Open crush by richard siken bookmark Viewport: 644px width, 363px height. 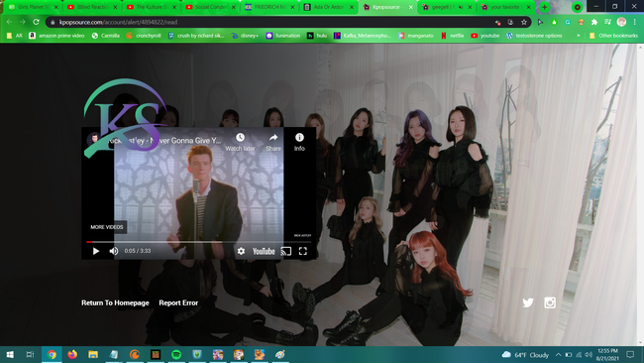[196, 36]
